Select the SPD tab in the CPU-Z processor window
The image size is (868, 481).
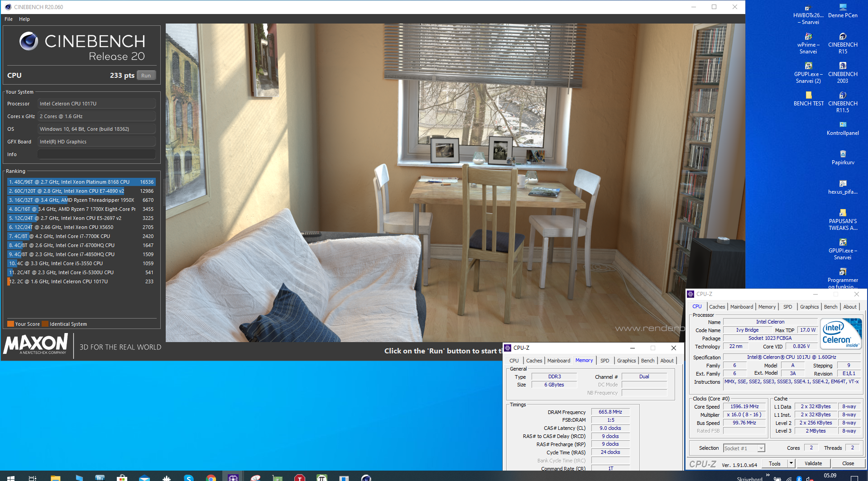tap(788, 307)
